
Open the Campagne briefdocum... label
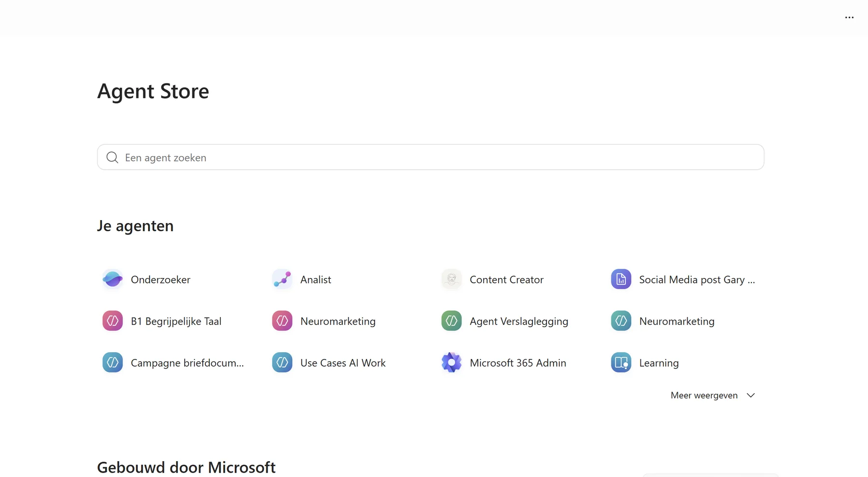[187, 363]
